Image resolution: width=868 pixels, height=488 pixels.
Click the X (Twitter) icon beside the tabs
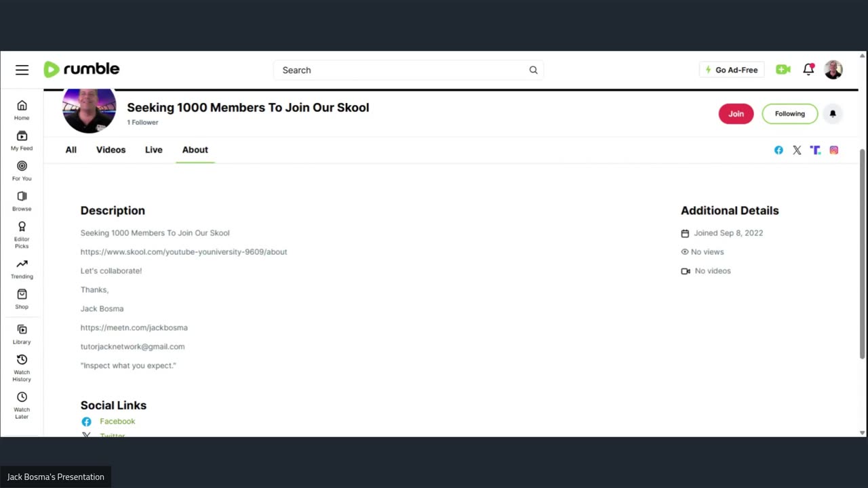pos(797,150)
